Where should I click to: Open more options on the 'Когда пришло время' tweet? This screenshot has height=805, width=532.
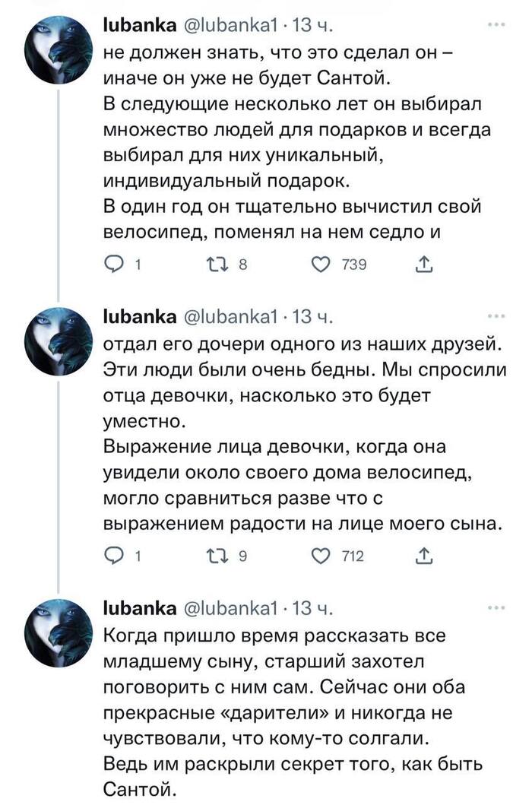pyautogui.click(x=496, y=609)
